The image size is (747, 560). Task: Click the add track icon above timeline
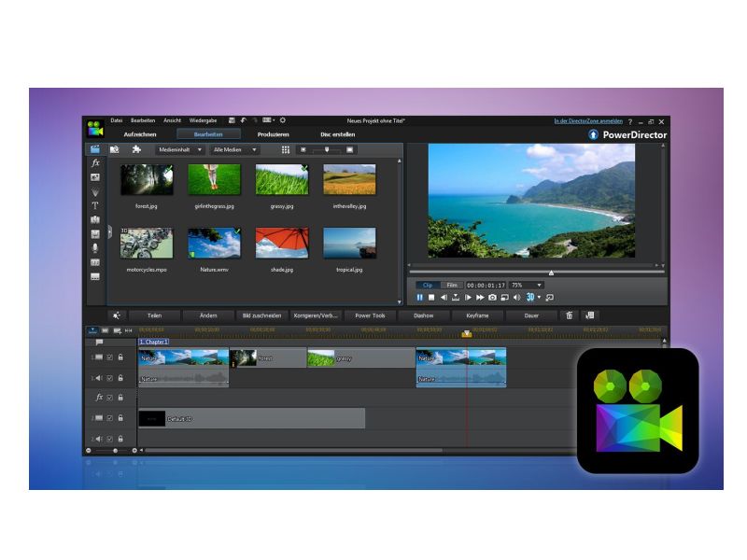(x=118, y=330)
